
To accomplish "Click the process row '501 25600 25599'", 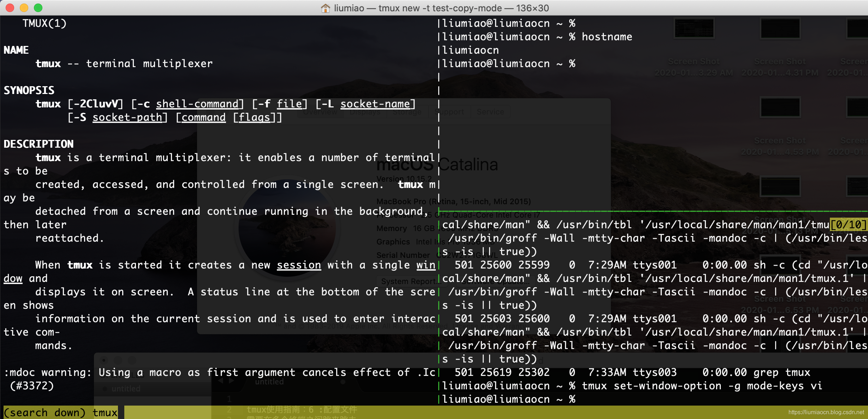I will 502,265.
